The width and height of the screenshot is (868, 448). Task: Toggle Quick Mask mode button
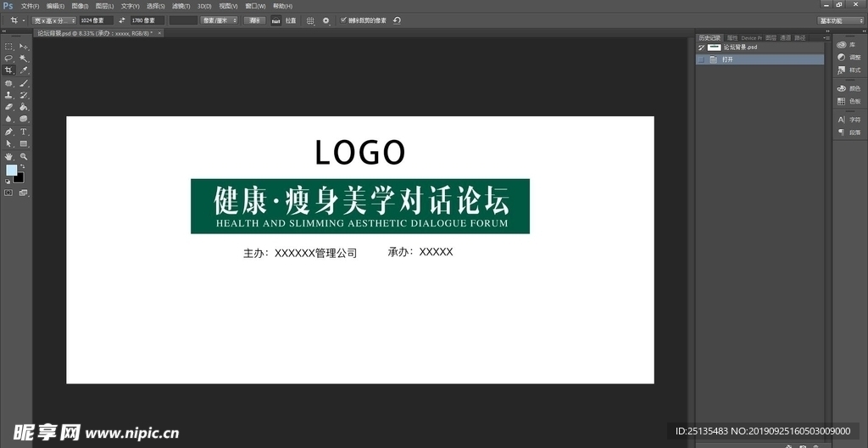[x=8, y=193]
